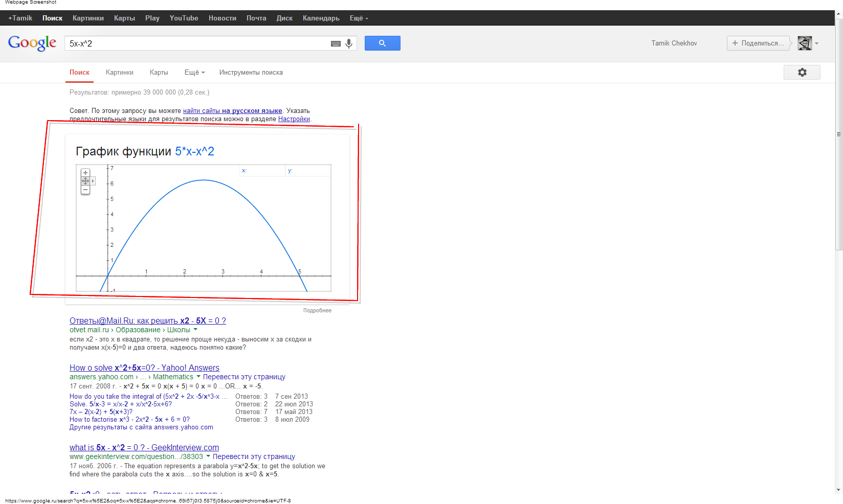Zoom out on the function graph

point(85,190)
